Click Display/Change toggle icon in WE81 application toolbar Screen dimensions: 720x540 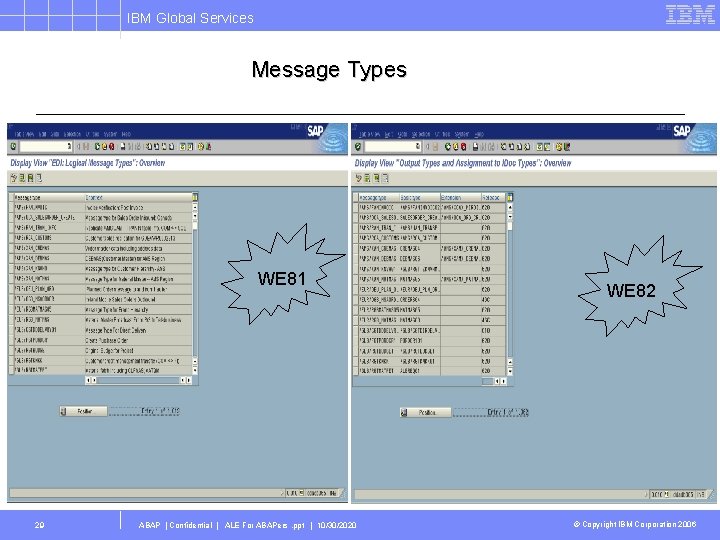point(13,178)
